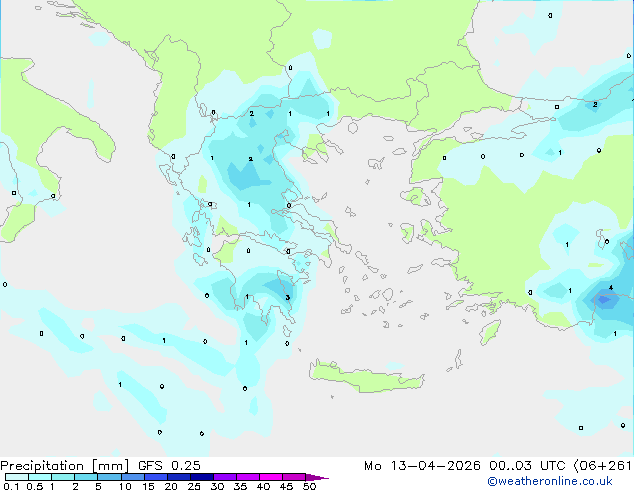Click the island of Rhodes on the map
Screen dimensions: 634x490
(x=490, y=332)
